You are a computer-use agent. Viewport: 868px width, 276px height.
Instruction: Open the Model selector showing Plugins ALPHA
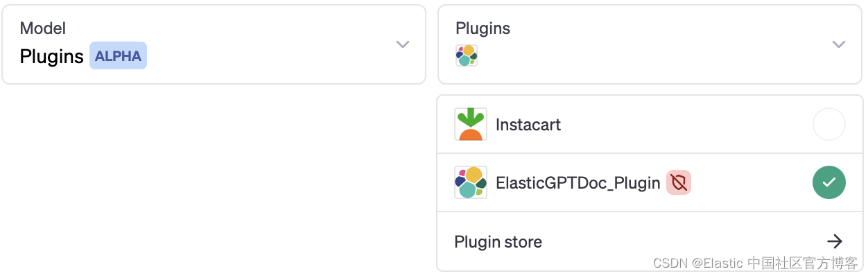[214, 44]
